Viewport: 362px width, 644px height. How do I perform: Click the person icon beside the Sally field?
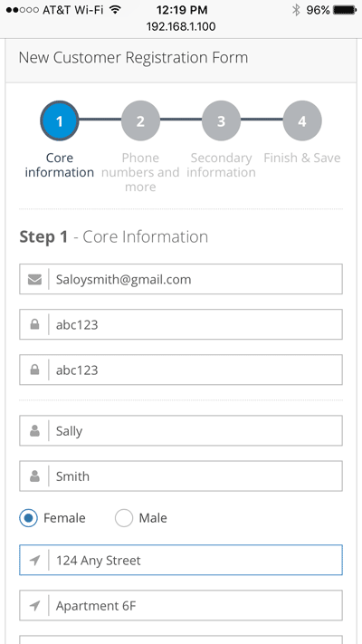[35, 431]
